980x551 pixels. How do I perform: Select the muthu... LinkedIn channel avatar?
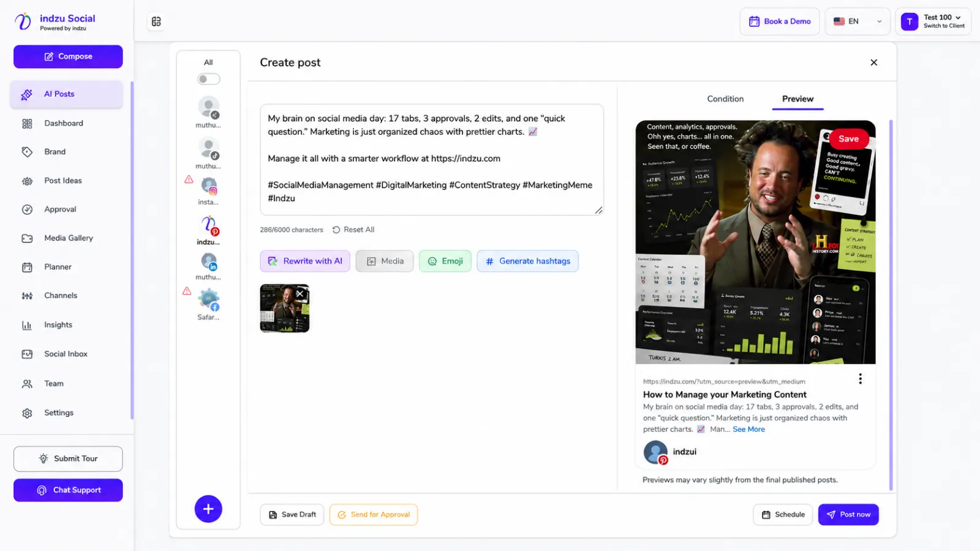click(209, 261)
